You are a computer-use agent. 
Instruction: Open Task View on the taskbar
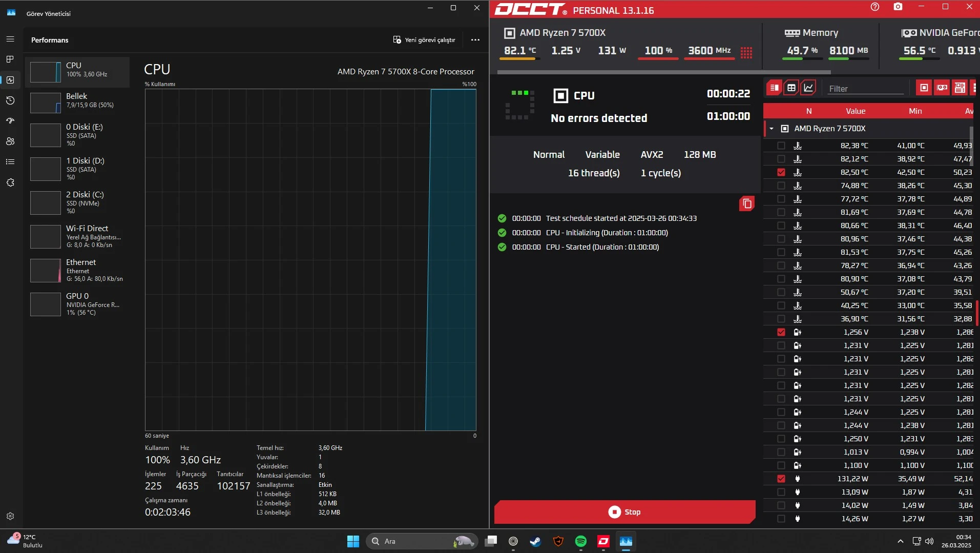[x=491, y=541]
